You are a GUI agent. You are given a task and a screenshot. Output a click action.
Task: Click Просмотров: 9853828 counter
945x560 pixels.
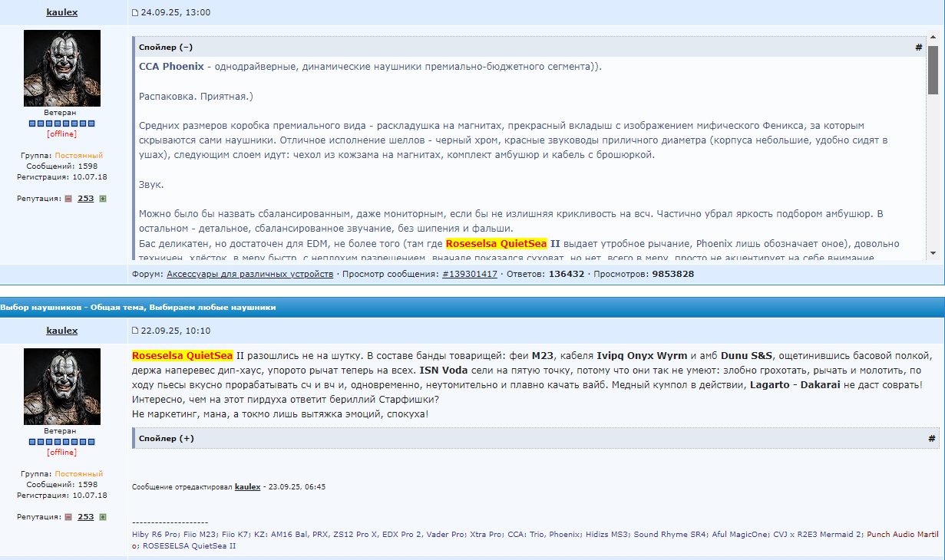643,274
